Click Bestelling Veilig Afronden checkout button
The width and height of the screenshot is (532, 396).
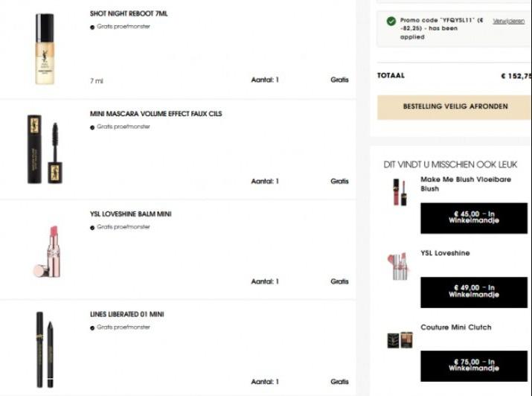(455, 106)
